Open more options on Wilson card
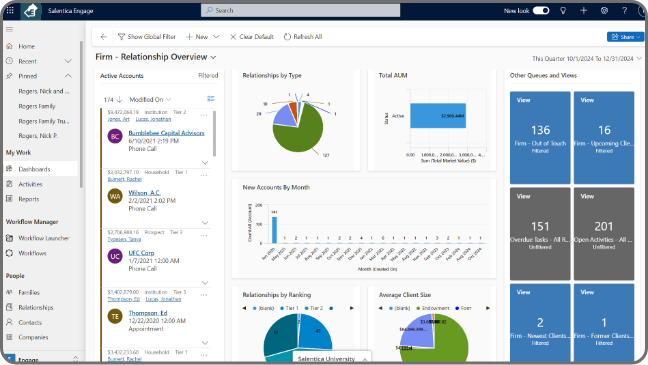 coord(204,175)
